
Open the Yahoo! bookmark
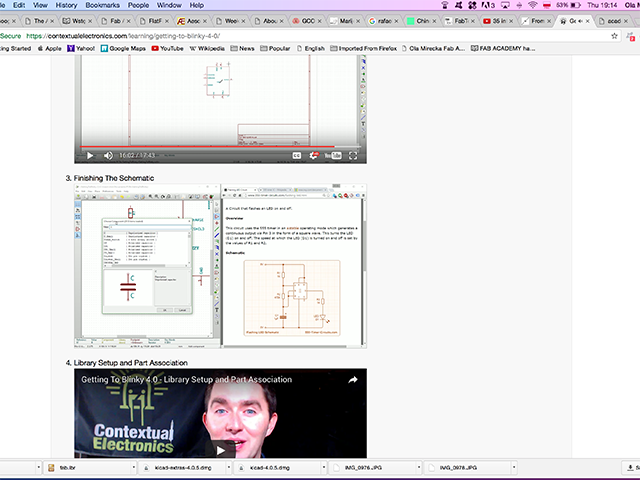[x=81, y=48]
